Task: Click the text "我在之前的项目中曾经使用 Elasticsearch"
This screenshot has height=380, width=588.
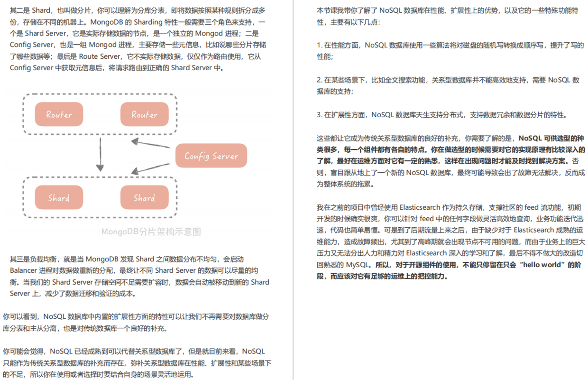Action: [378, 207]
